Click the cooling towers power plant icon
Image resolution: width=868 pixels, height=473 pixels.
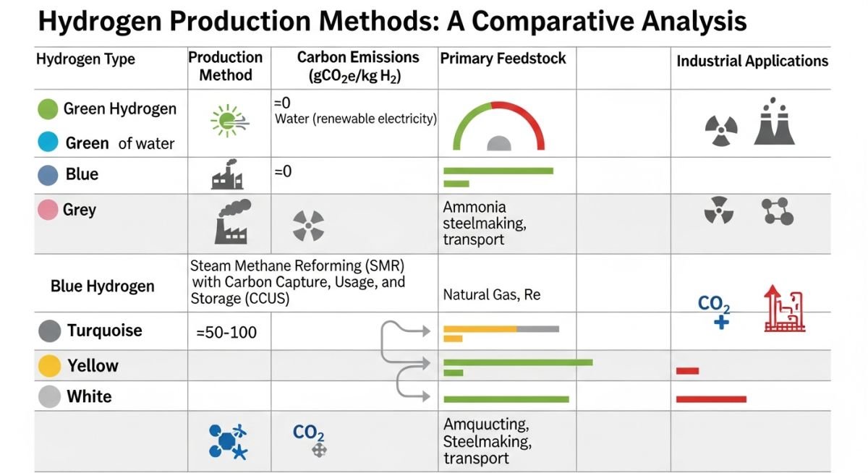point(775,122)
